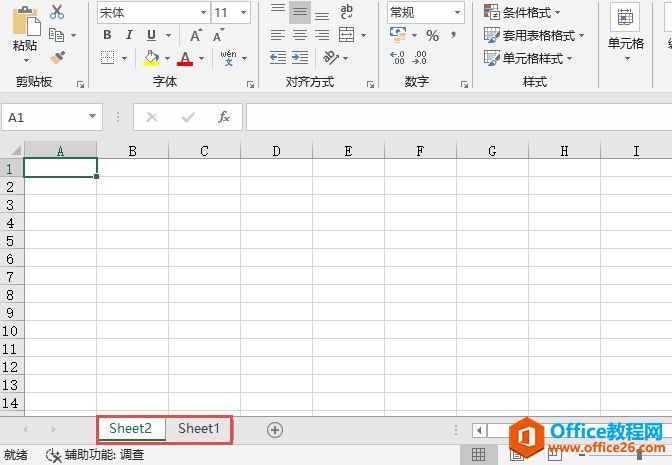Expand fill color dropdown arrow
This screenshot has height=465, width=672.
167,58
